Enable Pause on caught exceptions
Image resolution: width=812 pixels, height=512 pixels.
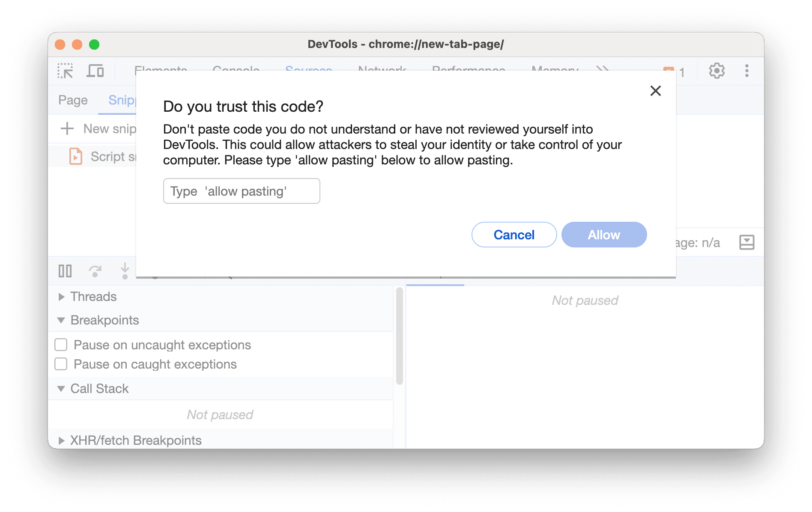point(60,364)
